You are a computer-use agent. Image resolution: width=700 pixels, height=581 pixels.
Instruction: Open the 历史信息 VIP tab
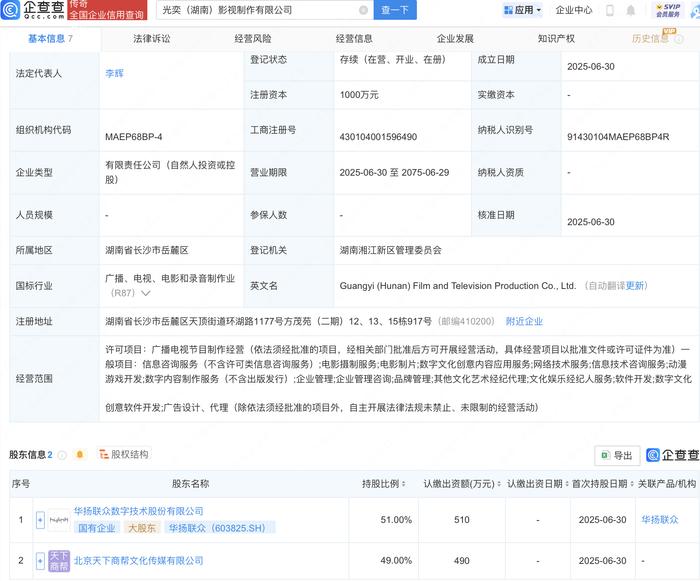[x=650, y=39]
